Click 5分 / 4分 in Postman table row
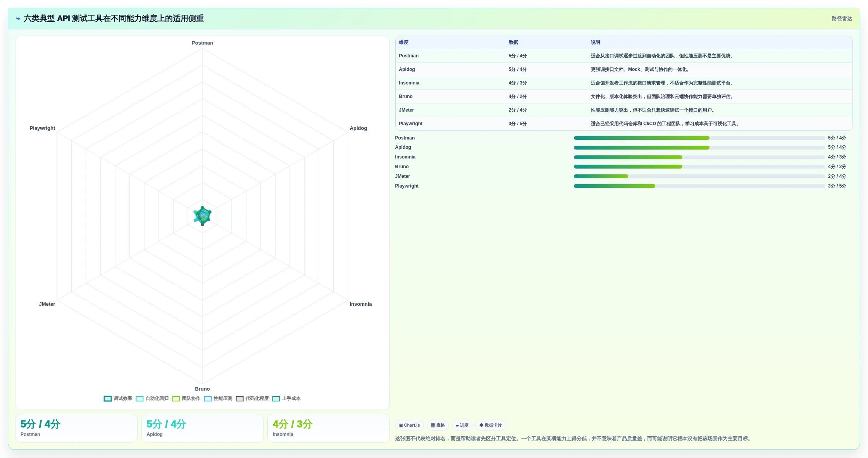The width and height of the screenshot is (868, 458). pyautogui.click(x=518, y=56)
